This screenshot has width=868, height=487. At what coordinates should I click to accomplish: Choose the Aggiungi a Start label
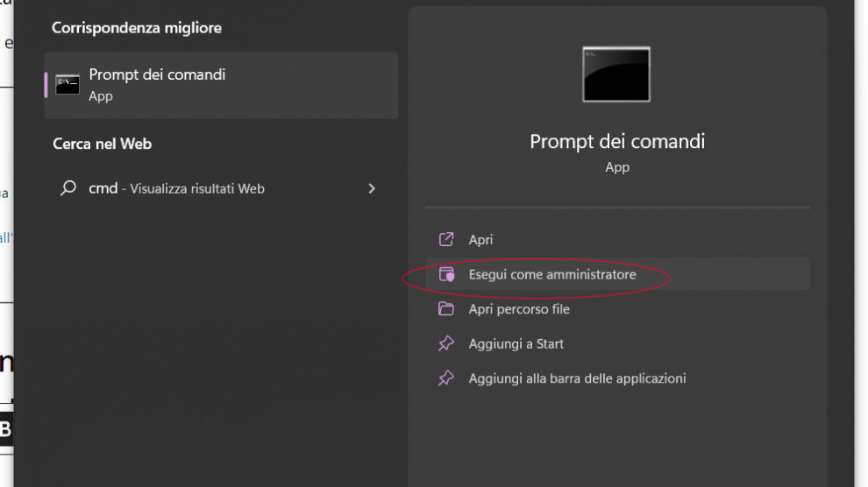pyautogui.click(x=516, y=344)
